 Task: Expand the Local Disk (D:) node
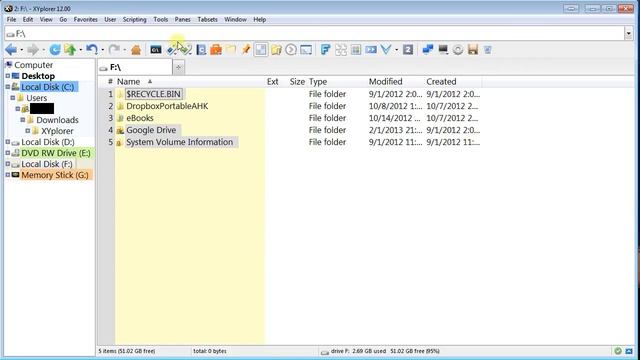[x=8, y=142]
